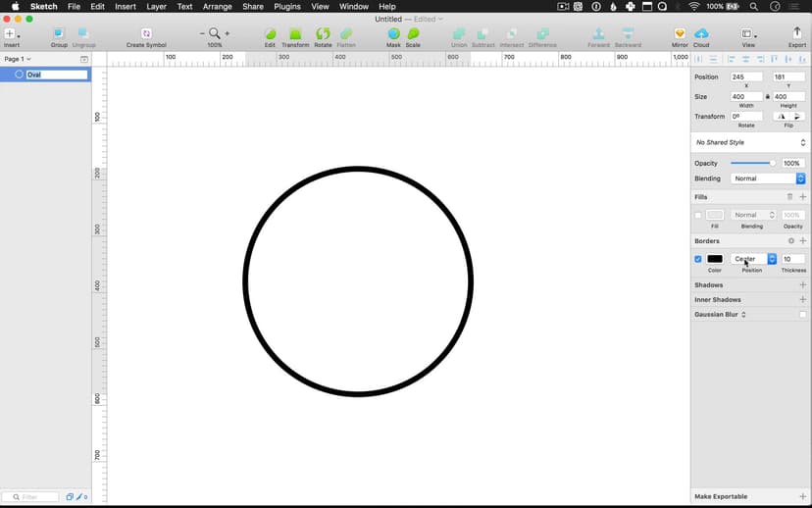This screenshot has width=812, height=508.
Task: Select the Rotate tool in toolbar
Action: coord(323,34)
